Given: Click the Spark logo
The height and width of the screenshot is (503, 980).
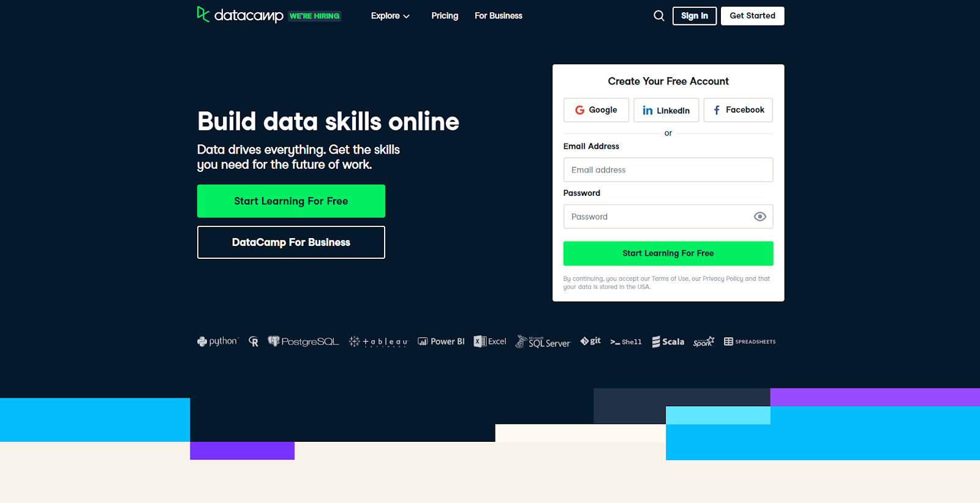Looking at the screenshot, I should point(704,341).
